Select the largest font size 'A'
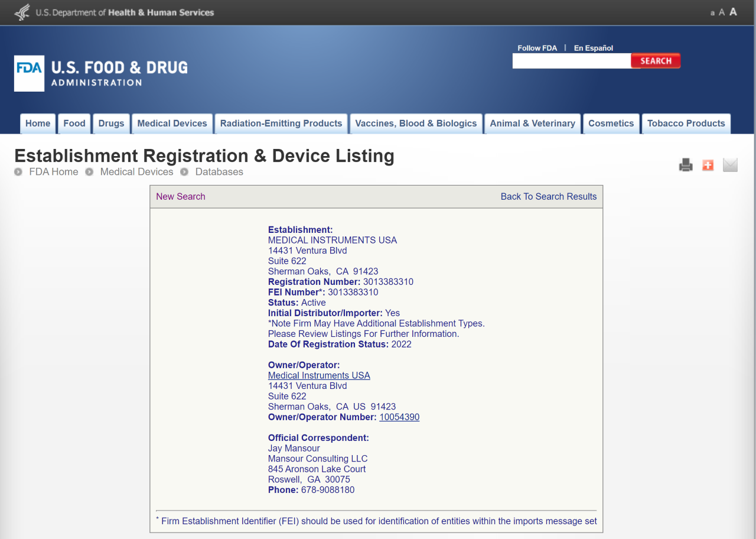Viewport: 756px width, 539px height. [x=733, y=12]
